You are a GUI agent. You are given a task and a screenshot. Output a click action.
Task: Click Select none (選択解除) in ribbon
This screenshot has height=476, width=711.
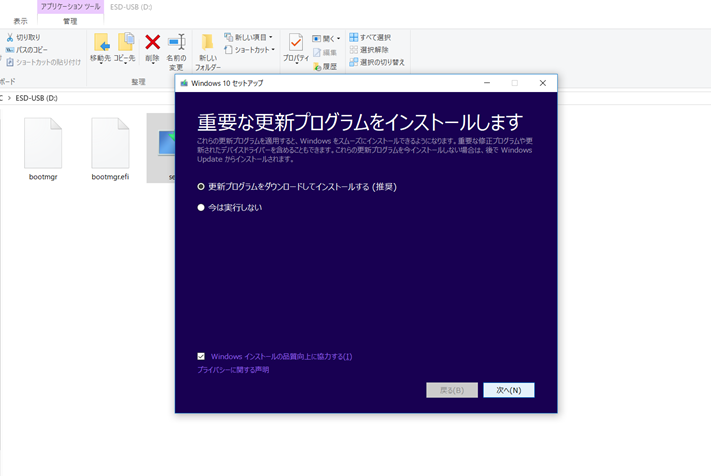pos(369,50)
